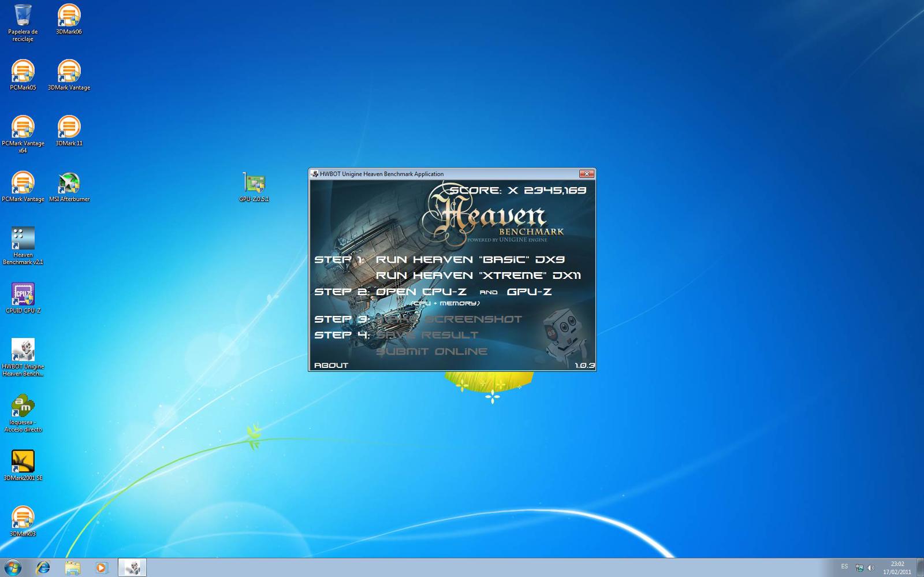This screenshot has height=577, width=924.
Task: Select the 3DMark03 desktop shortcut
Action: click(23, 521)
